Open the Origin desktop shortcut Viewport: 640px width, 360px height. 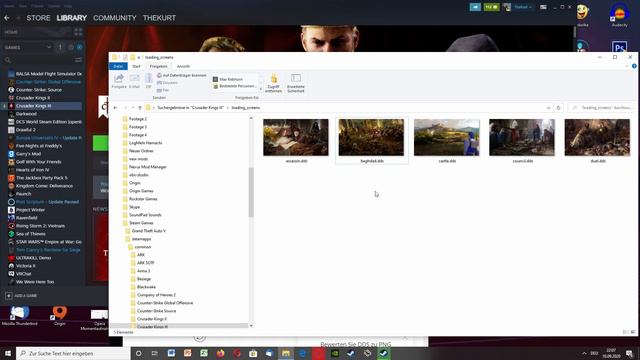pos(60,316)
